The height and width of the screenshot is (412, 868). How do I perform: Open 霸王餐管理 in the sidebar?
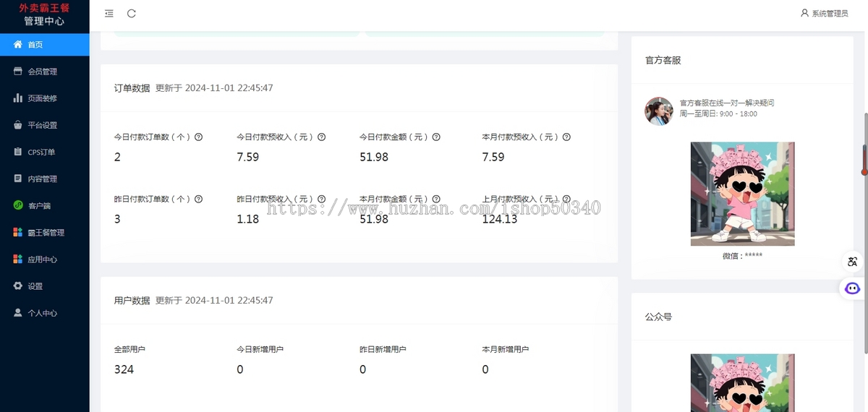click(x=45, y=232)
